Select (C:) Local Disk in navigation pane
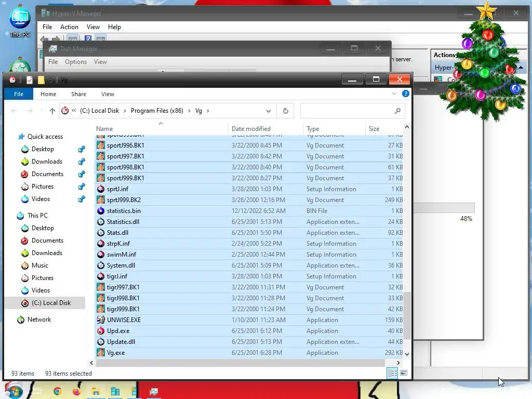The width and height of the screenshot is (532, 399). pyautogui.click(x=45, y=303)
